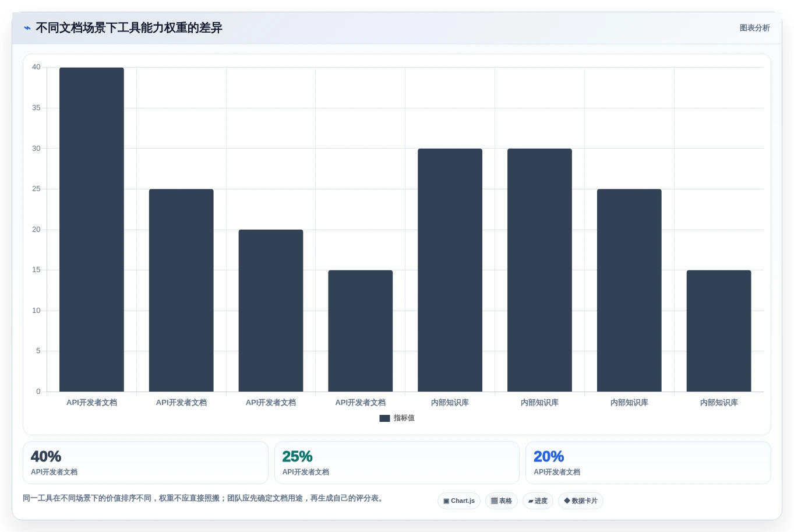Click the y-axis tick label 25
794x532 pixels.
pyautogui.click(x=36, y=189)
